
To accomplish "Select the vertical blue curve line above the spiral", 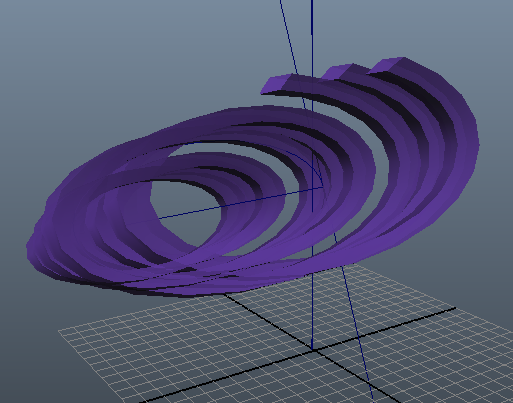I will tap(312, 40).
